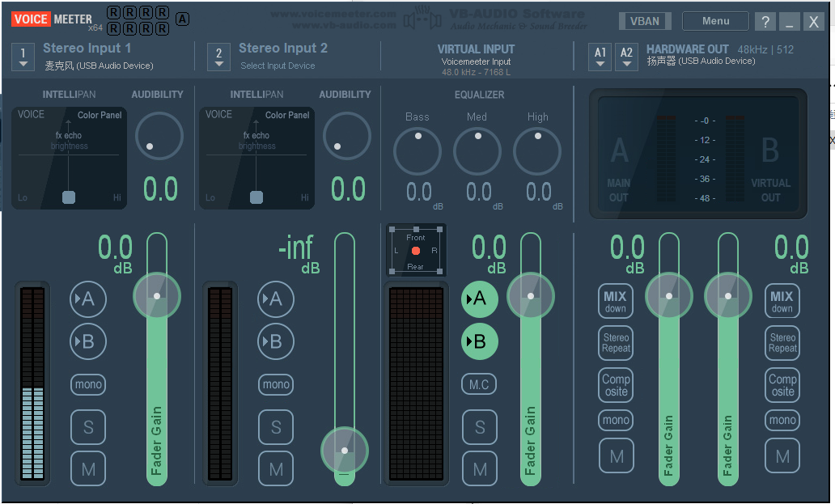Viewport: 835px width, 504px height.
Task: Click the Bass equalizer knob
Action: click(x=417, y=151)
